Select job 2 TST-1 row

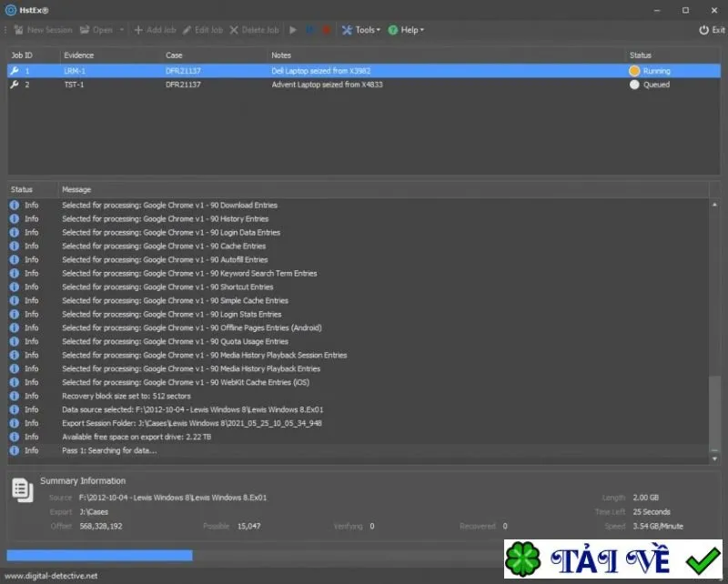point(363,85)
